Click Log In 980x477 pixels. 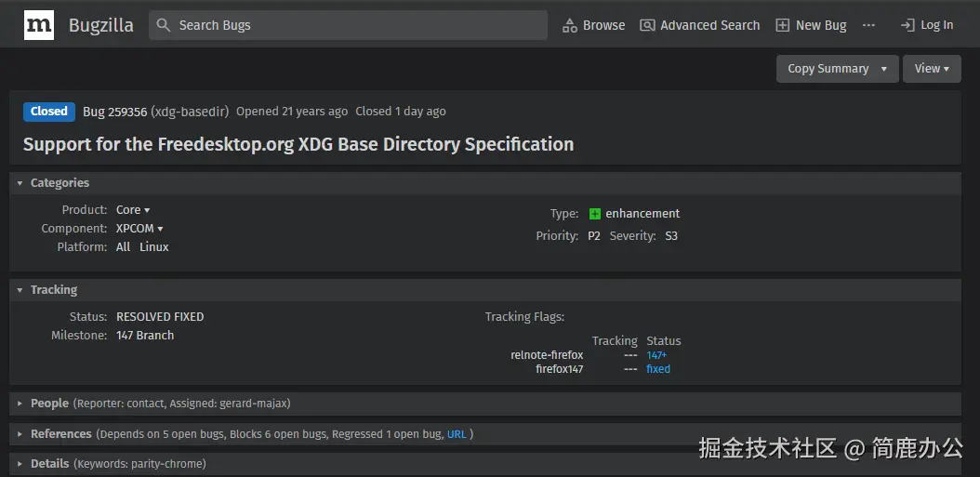pos(927,26)
